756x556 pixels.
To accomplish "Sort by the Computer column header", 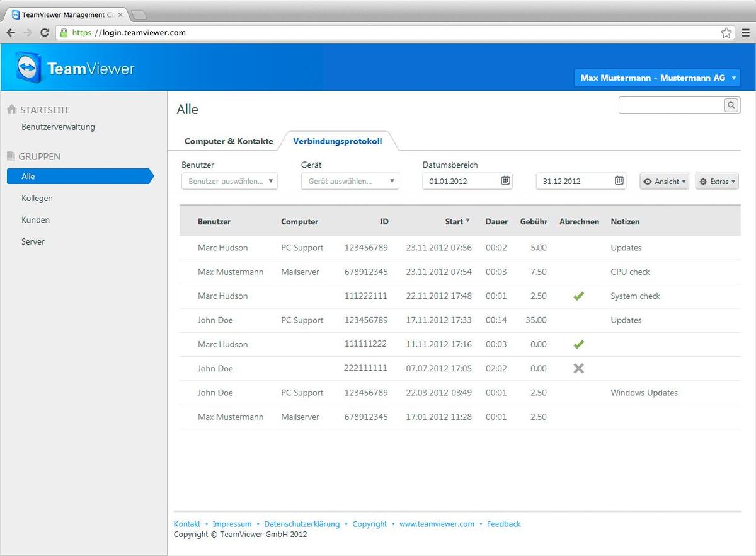I will (299, 222).
